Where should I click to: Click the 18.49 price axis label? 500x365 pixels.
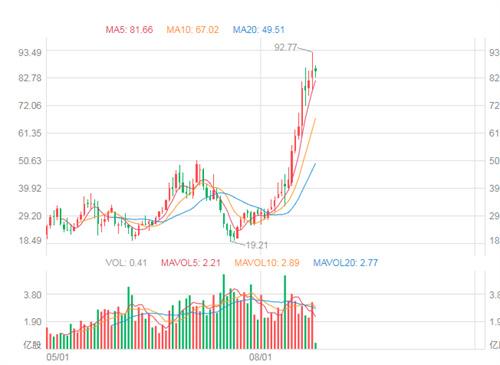coord(30,240)
